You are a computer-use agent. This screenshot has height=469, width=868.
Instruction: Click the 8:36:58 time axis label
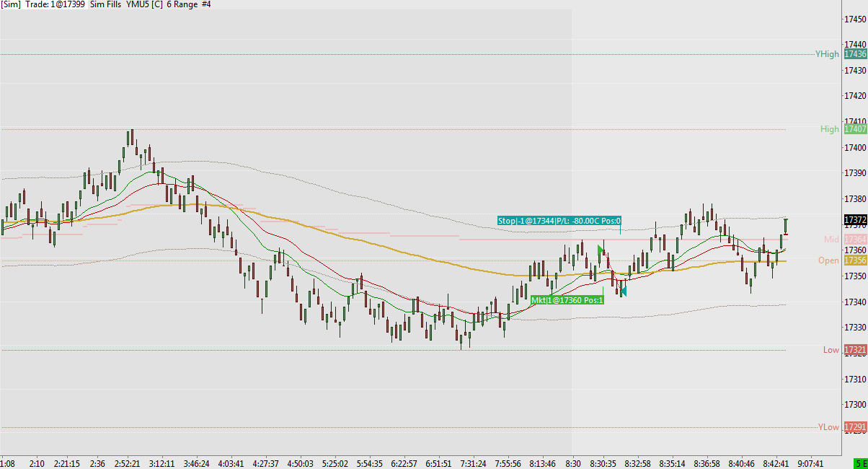pyautogui.click(x=707, y=463)
